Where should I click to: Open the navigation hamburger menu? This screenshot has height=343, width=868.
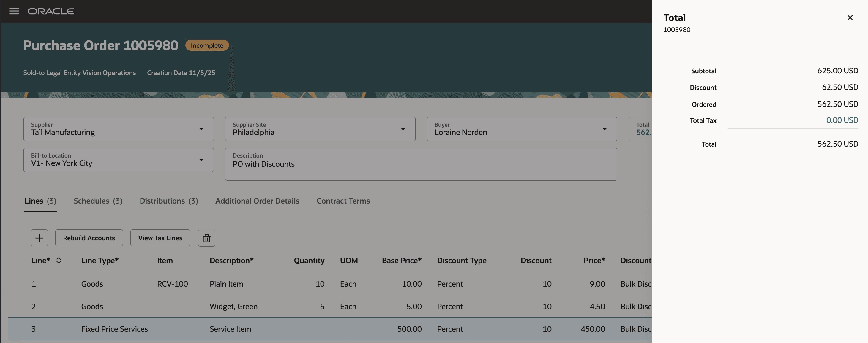click(x=14, y=11)
